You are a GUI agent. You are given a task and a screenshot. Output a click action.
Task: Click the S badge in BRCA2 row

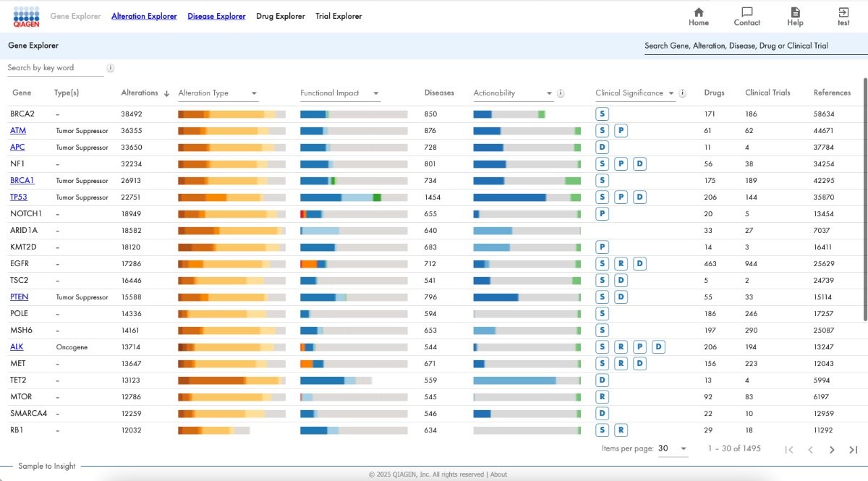pos(602,114)
